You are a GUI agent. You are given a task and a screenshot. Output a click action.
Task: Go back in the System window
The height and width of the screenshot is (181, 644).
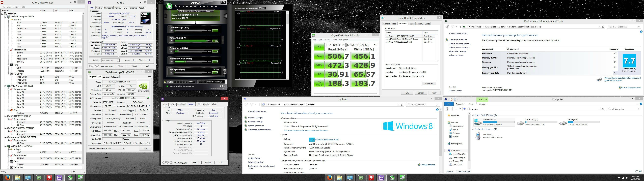point(247,105)
